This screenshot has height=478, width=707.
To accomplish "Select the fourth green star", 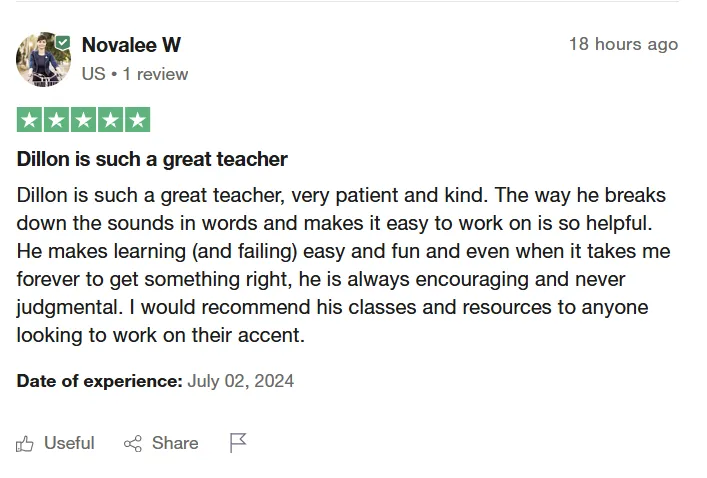I will pyautogui.click(x=110, y=120).
